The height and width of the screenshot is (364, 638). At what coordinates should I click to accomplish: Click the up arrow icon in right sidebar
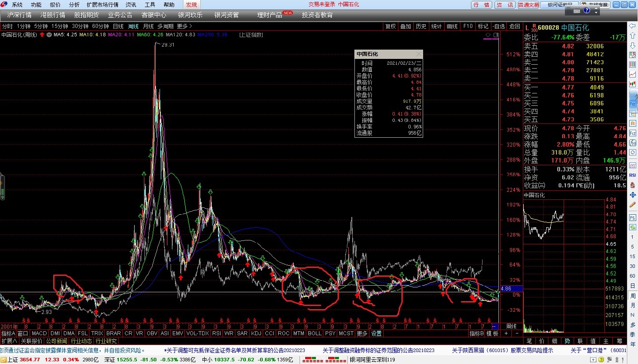[633, 36]
